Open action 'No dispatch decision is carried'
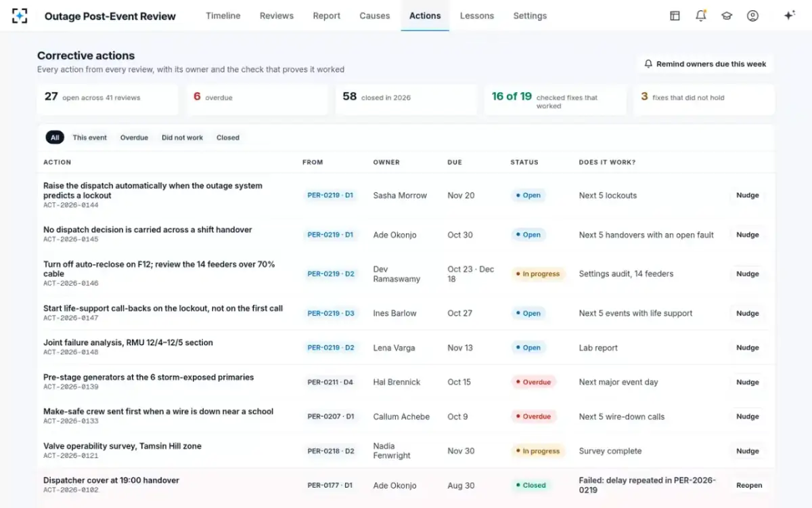This screenshot has width=812, height=508. click(x=148, y=230)
